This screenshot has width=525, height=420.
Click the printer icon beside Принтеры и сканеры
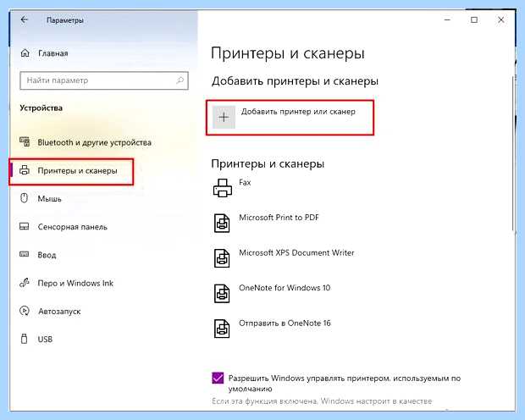pyautogui.click(x=25, y=170)
